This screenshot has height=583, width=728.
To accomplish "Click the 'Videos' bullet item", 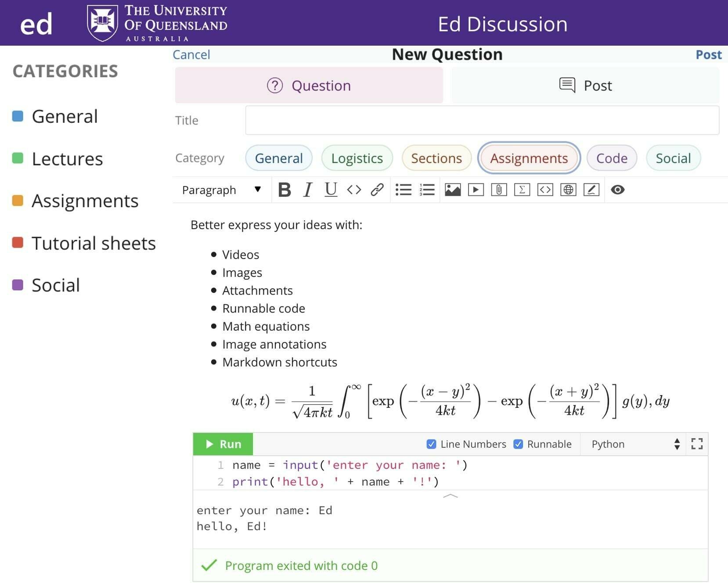I will [x=241, y=255].
